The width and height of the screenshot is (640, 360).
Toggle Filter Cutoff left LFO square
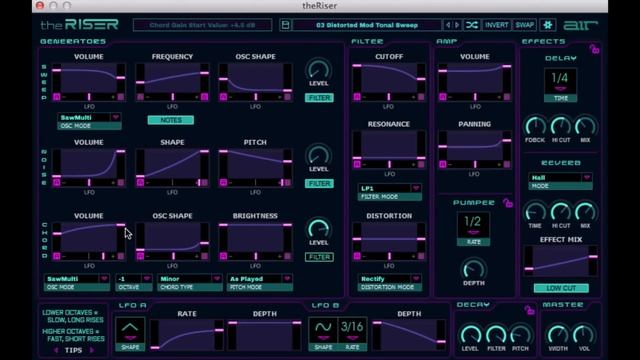click(x=357, y=97)
